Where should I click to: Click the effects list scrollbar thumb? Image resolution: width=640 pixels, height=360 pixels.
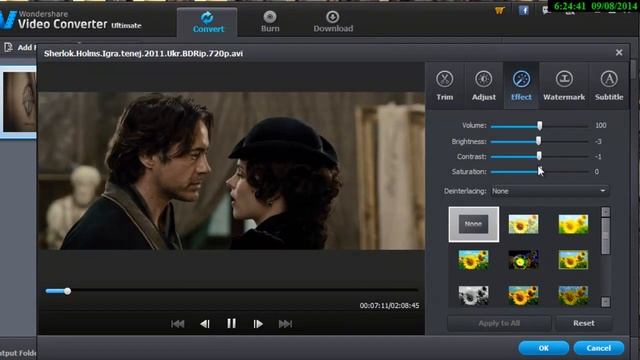tap(606, 236)
